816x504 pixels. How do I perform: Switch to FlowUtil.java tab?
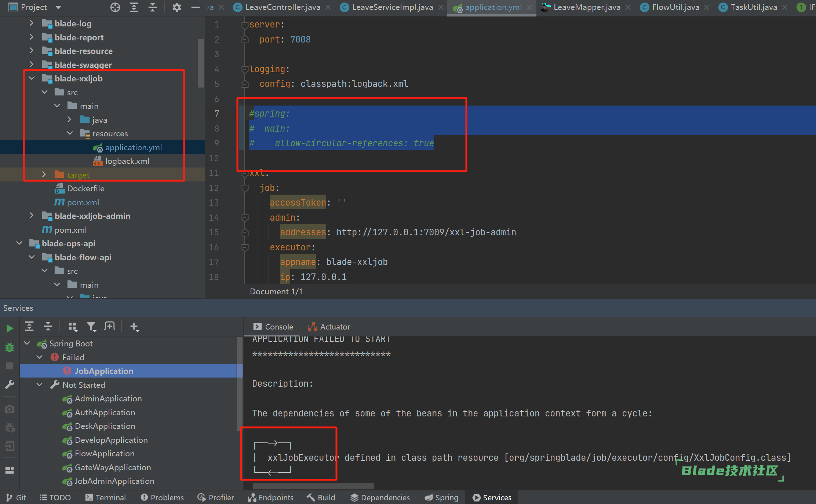click(x=675, y=7)
